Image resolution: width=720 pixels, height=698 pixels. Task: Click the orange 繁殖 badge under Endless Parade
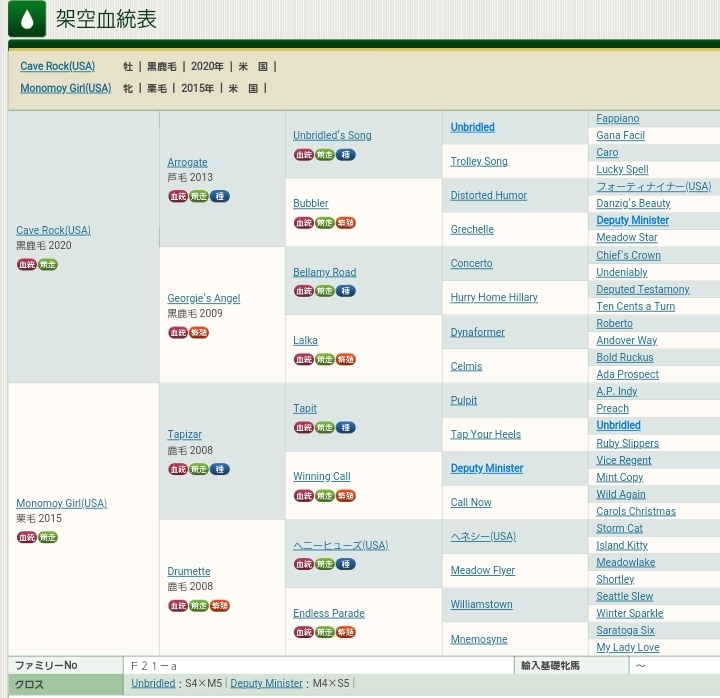tap(345, 632)
